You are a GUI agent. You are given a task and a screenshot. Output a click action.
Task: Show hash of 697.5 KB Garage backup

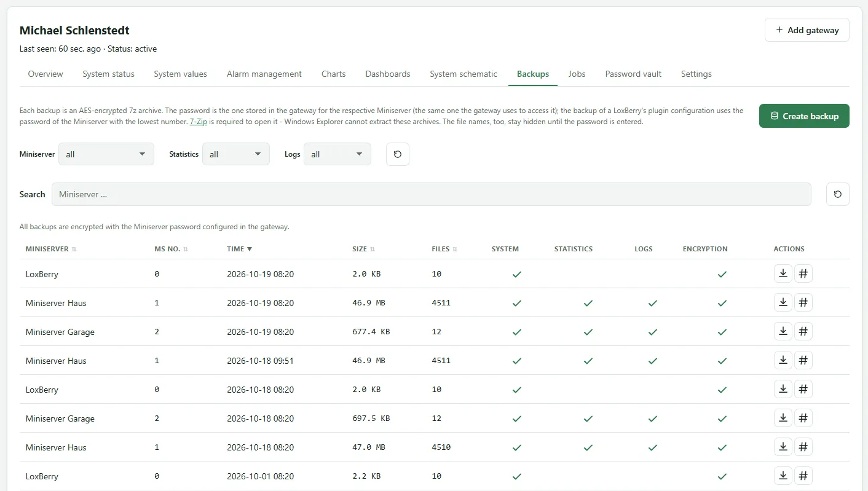803,418
